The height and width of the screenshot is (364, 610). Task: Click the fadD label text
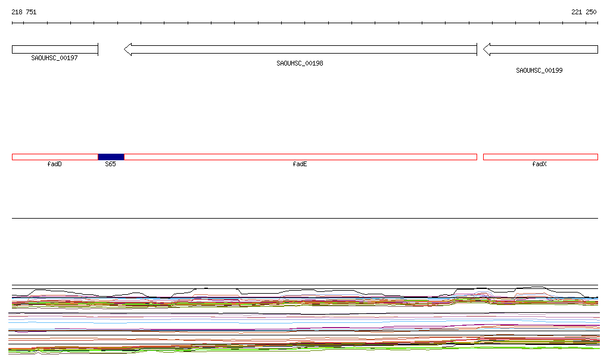click(54, 164)
